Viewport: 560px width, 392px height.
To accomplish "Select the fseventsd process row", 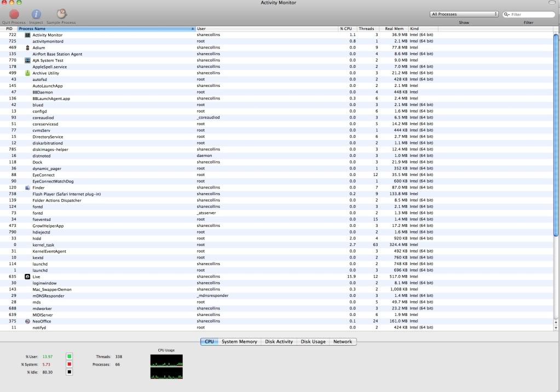I will [277, 219].
